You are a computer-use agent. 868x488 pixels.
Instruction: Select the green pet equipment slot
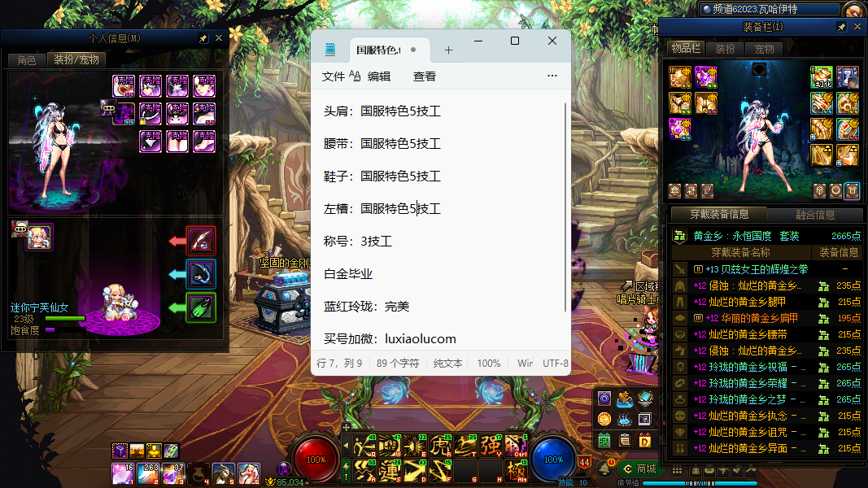point(200,308)
